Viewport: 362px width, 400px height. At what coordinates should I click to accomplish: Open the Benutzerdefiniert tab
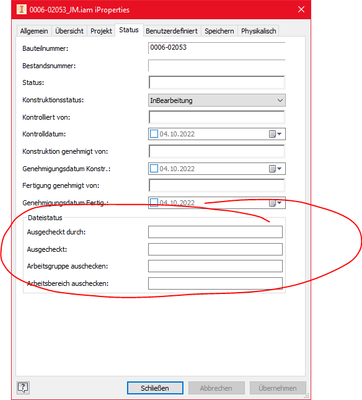(172, 31)
